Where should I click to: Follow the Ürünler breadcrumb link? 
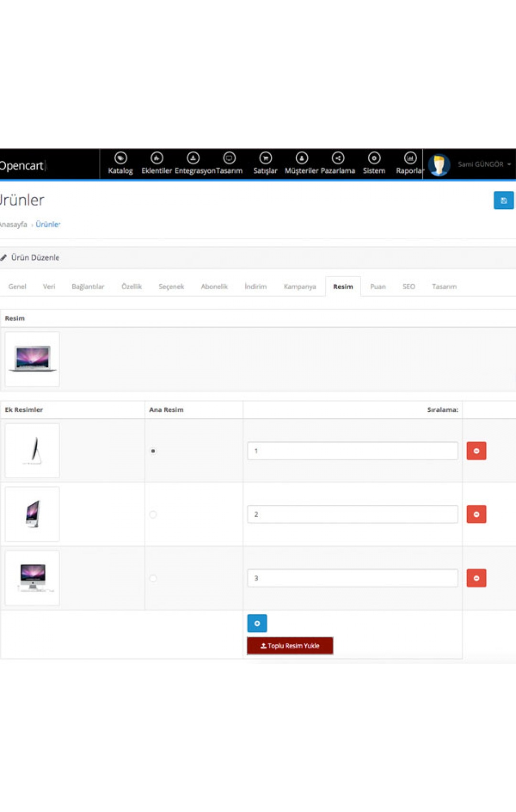coord(48,224)
